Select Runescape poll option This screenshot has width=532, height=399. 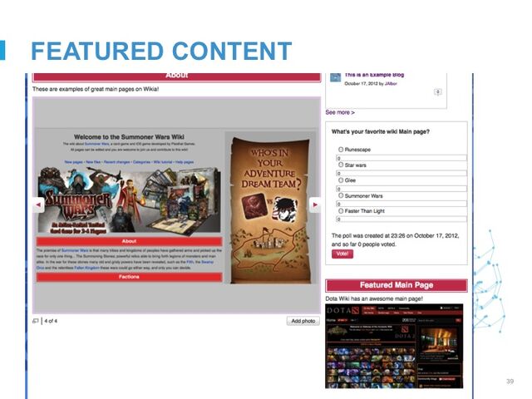point(341,150)
